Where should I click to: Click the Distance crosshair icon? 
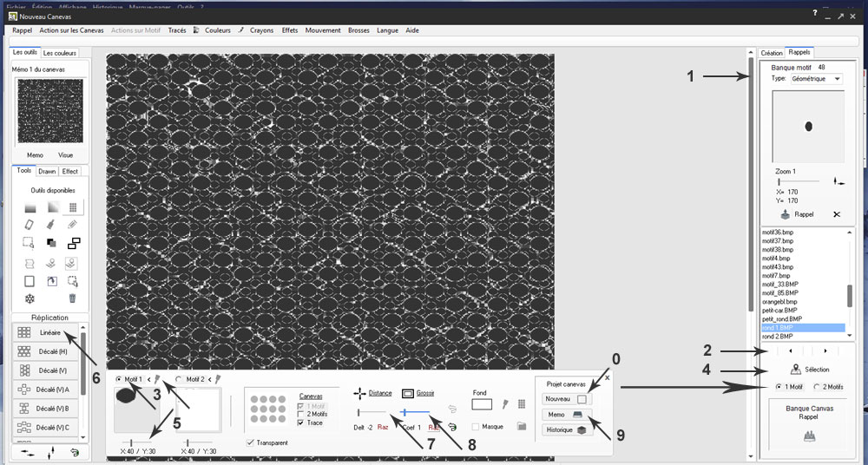(x=359, y=393)
